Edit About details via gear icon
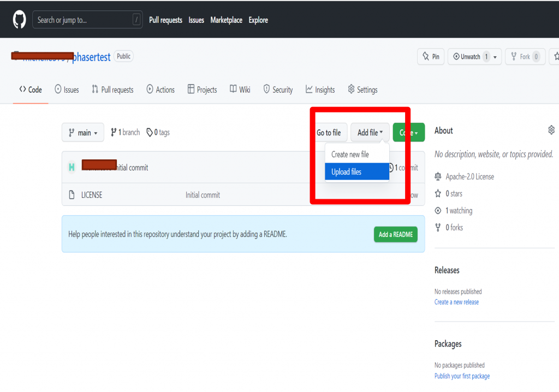Viewport: 559px width, 392px height. (x=551, y=130)
